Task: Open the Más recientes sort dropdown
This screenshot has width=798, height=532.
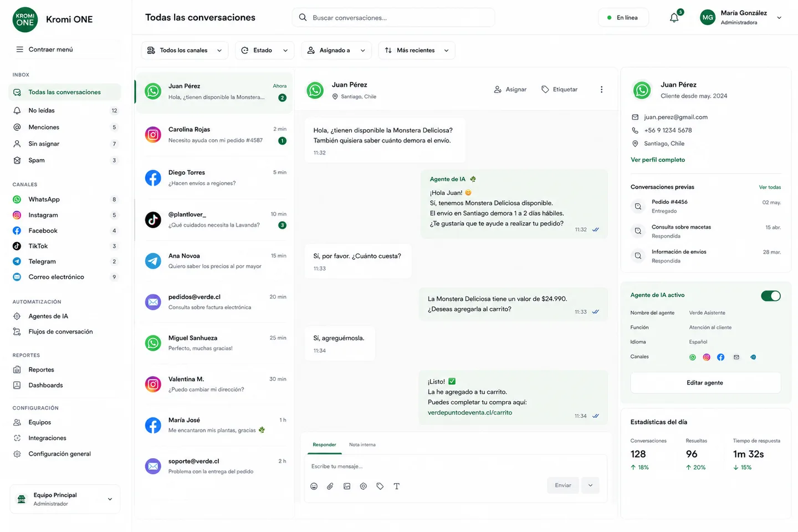Action: click(x=417, y=50)
